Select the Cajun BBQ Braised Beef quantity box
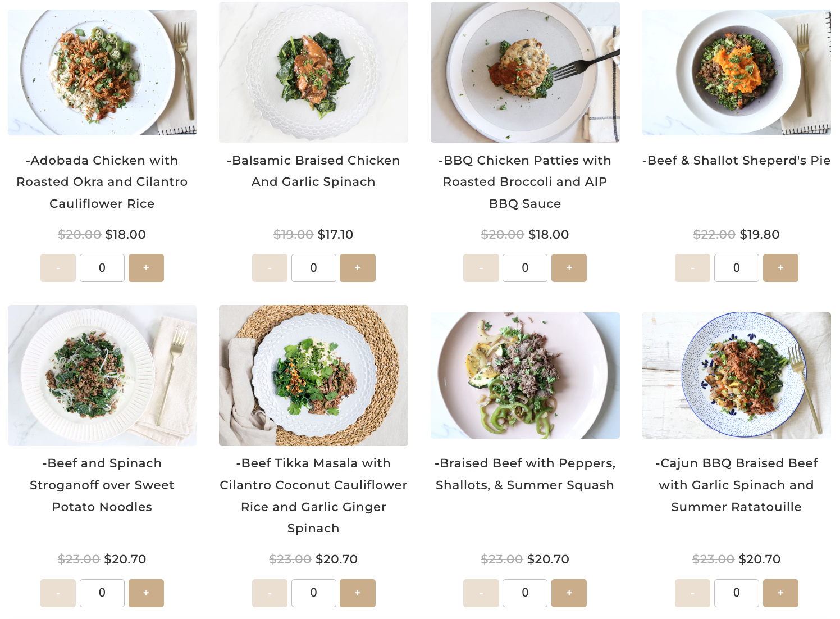The width and height of the screenshot is (840, 619). [x=736, y=593]
